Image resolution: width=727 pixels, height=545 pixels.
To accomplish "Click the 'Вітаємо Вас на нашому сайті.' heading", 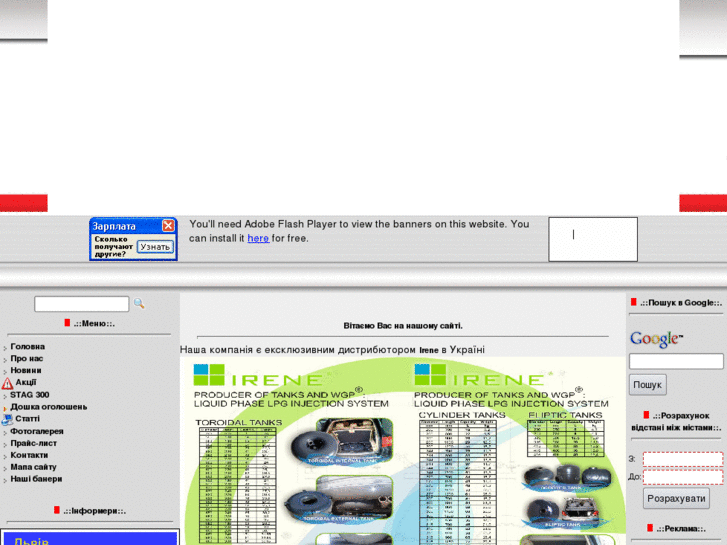I will click(403, 326).
